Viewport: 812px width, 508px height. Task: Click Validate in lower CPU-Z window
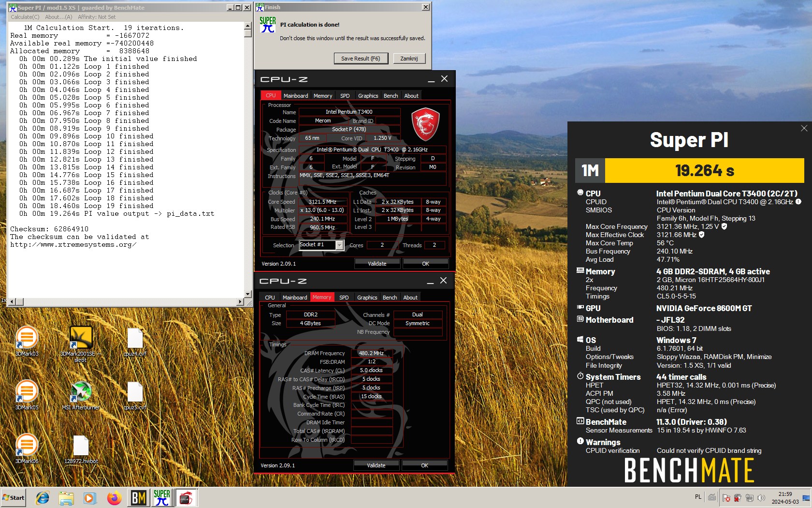pos(376,465)
